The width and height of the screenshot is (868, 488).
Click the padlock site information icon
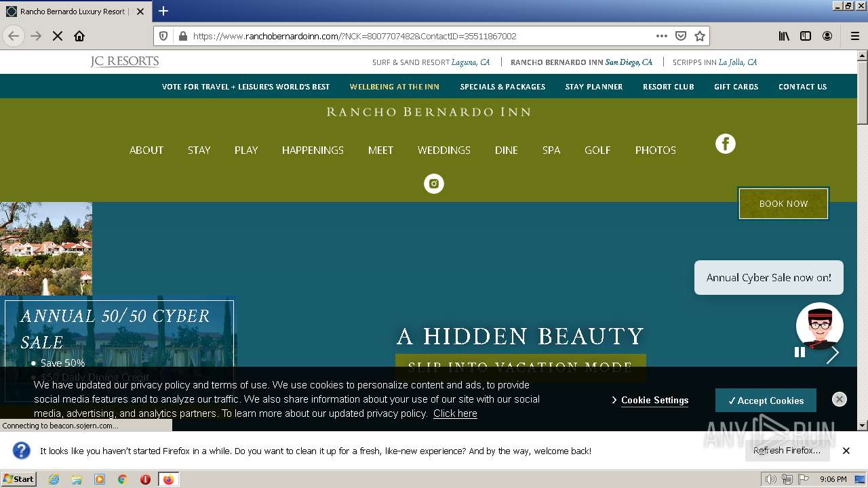(182, 36)
